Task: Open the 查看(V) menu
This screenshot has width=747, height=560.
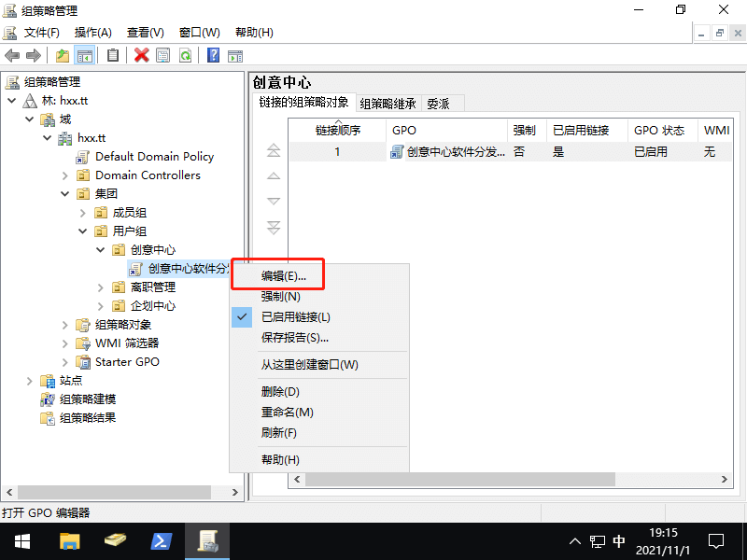Action: [x=146, y=33]
